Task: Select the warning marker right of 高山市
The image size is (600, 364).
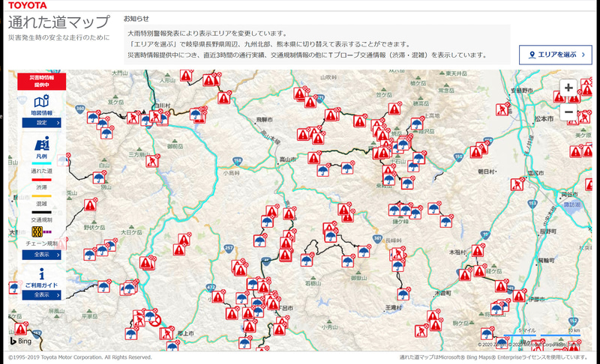Action: 314,157
